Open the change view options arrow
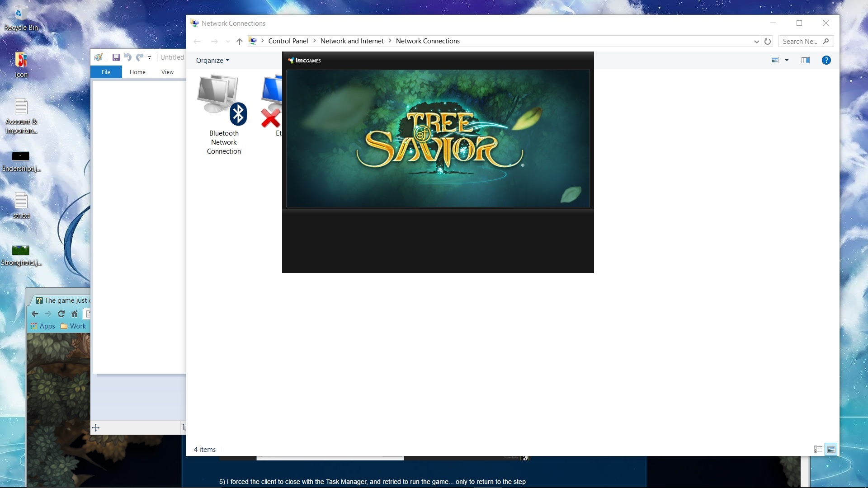Viewport: 868px width, 488px height. [787, 60]
